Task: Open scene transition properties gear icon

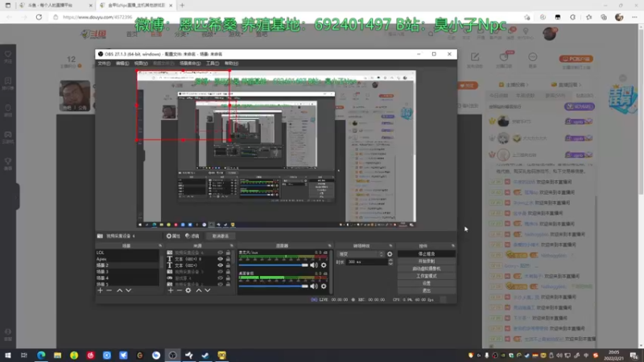Action: point(390,254)
